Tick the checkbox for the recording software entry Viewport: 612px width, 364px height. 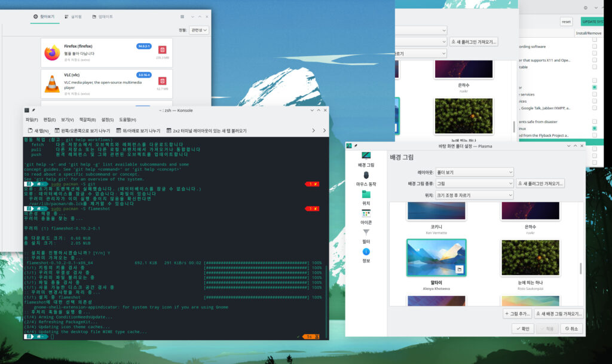click(x=595, y=46)
